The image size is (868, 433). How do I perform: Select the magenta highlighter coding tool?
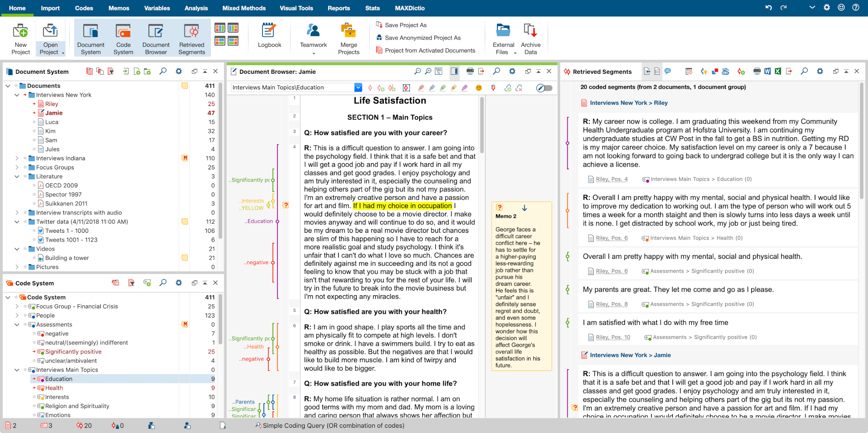tap(464, 88)
